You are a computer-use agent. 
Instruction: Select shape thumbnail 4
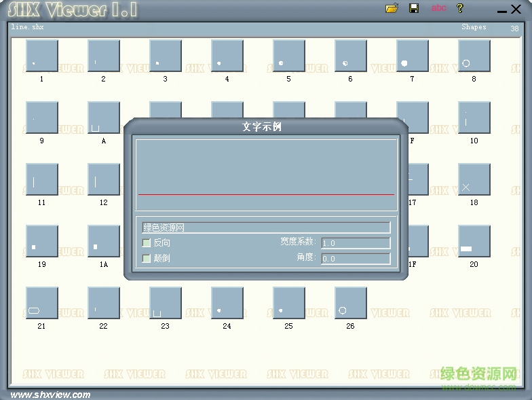click(x=227, y=56)
